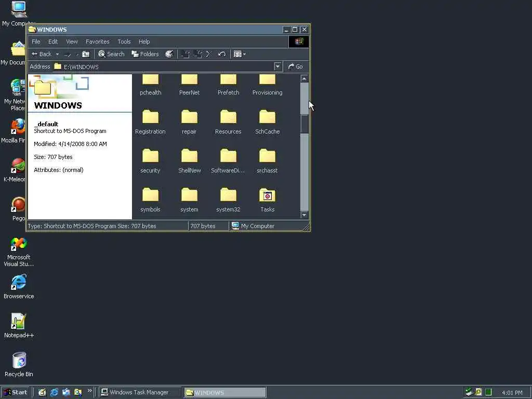Select the pchealth folder
532x399 pixels.
pos(150,86)
